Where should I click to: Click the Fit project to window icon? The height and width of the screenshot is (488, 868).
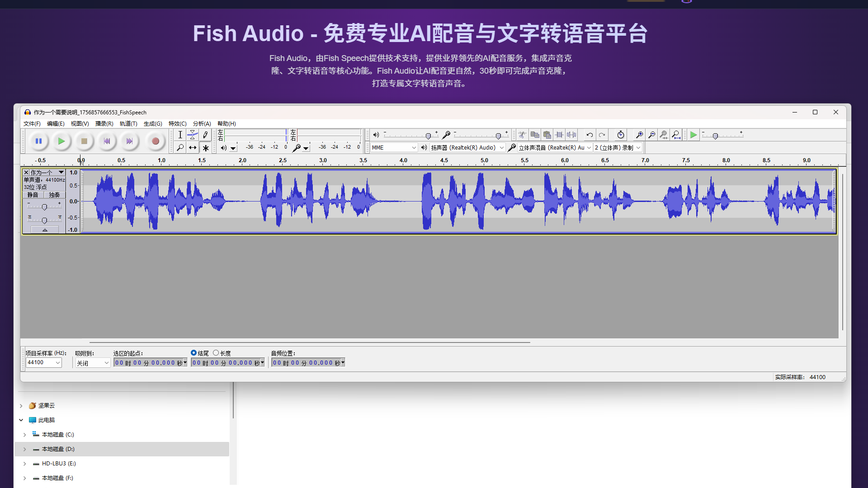[x=676, y=135]
